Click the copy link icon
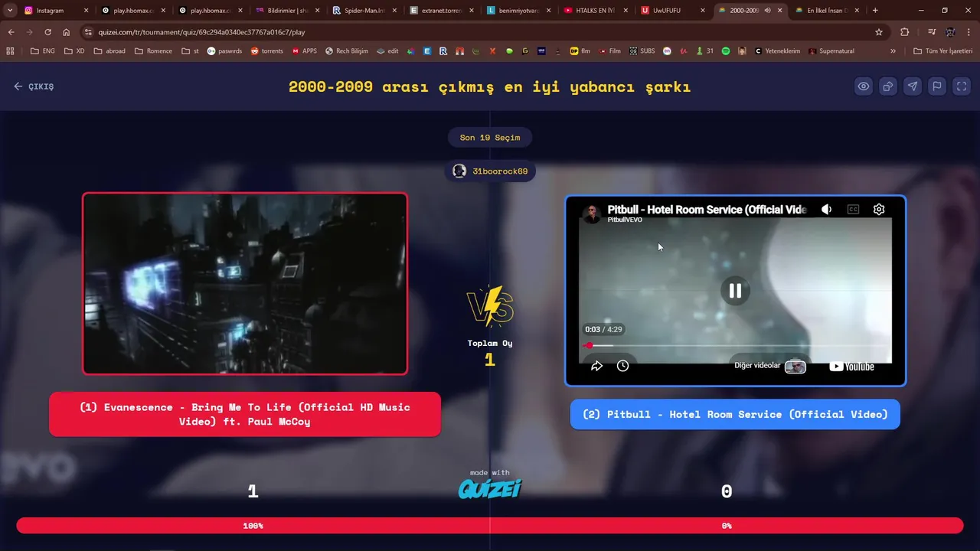This screenshot has height=551, width=980. click(888, 86)
